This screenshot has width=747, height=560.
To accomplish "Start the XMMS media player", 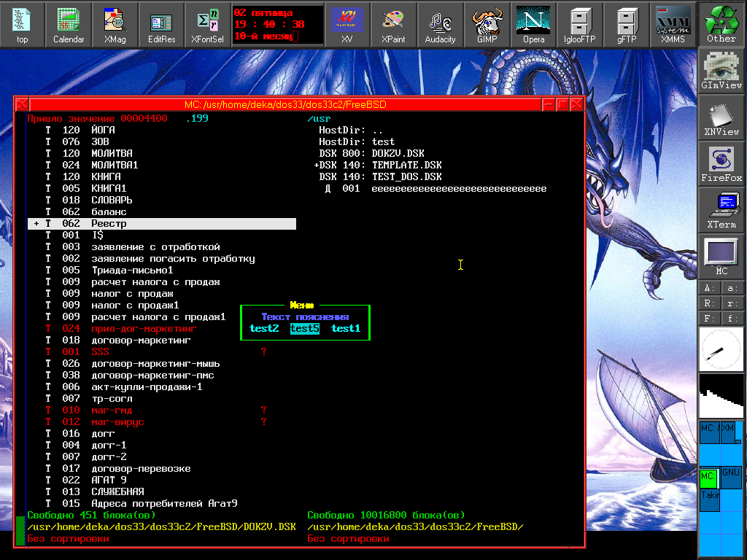I will (x=672, y=24).
